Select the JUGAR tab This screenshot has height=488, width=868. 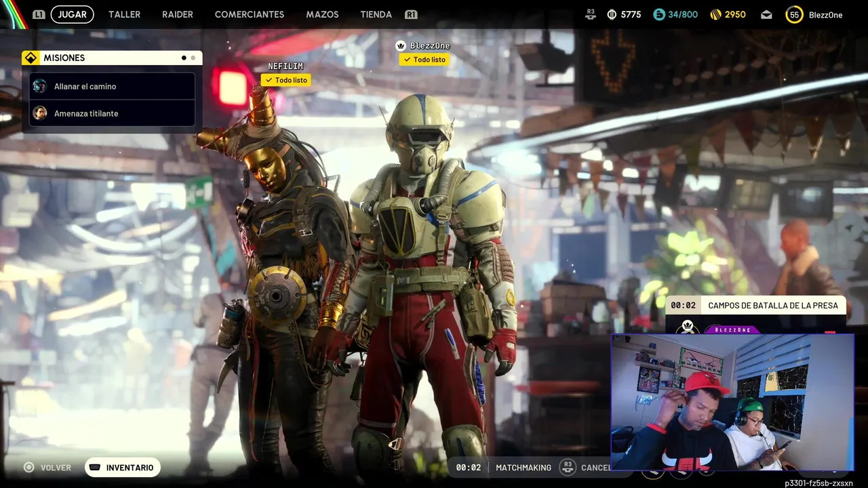point(72,14)
